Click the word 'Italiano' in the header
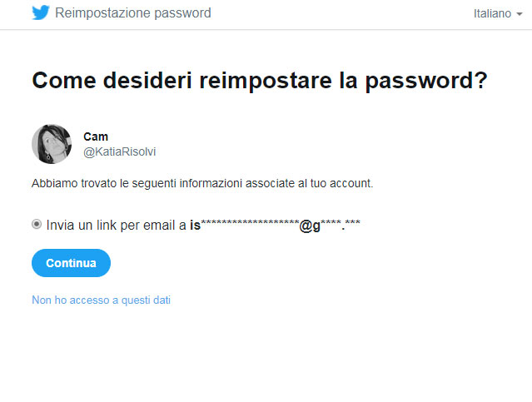This screenshot has height=402, width=532. pos(492,13)
